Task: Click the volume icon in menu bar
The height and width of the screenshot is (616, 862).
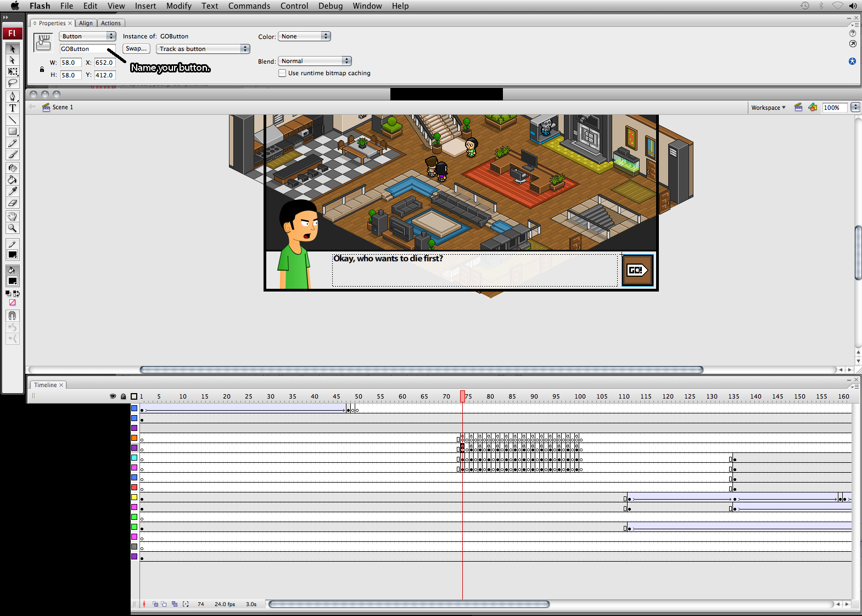Action: (853, 6)
